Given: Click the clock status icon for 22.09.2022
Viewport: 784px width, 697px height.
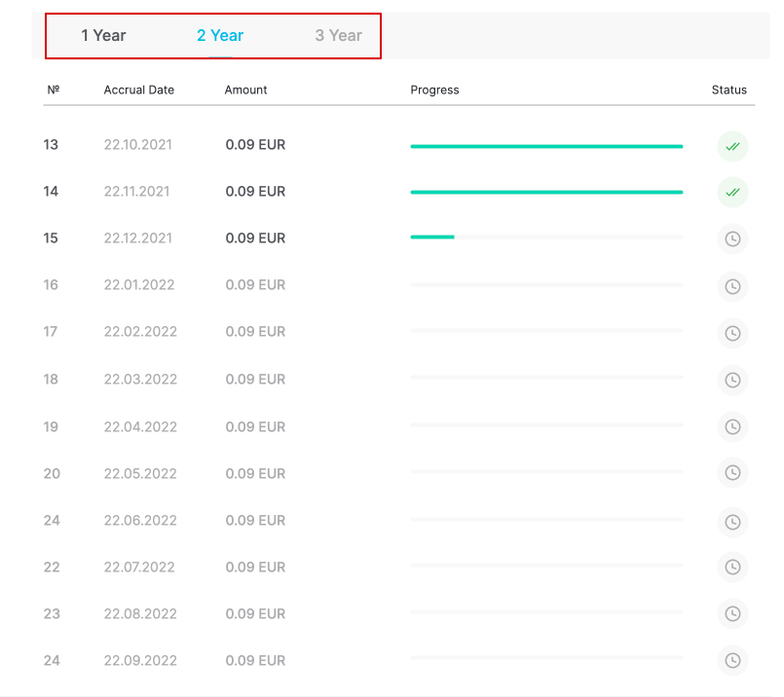Looking at the screenshot, I should click(732, 660).
